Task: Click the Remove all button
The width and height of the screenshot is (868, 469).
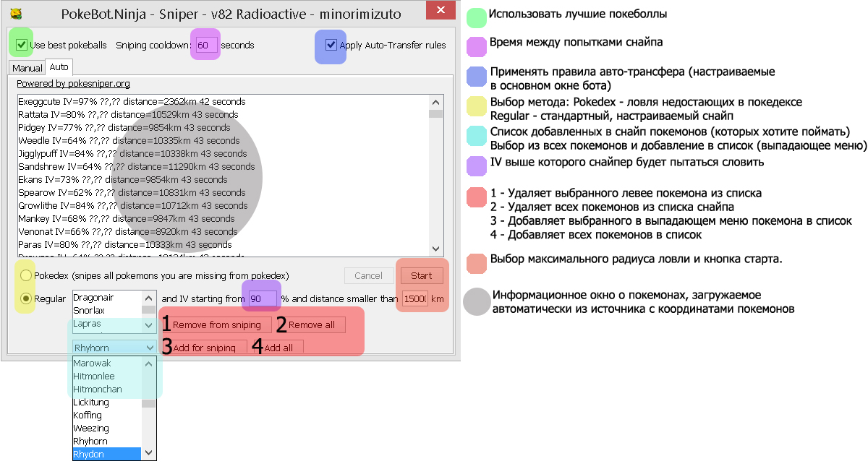Action: click(x=311, y=324)
